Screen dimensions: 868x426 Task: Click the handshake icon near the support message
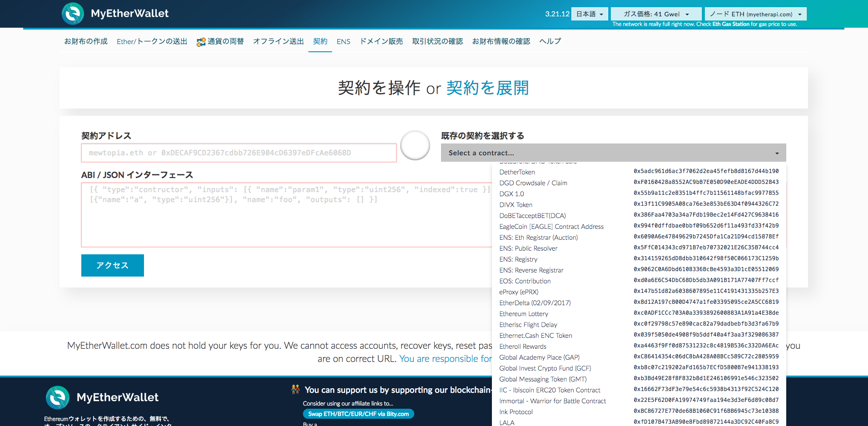(296, 389)
